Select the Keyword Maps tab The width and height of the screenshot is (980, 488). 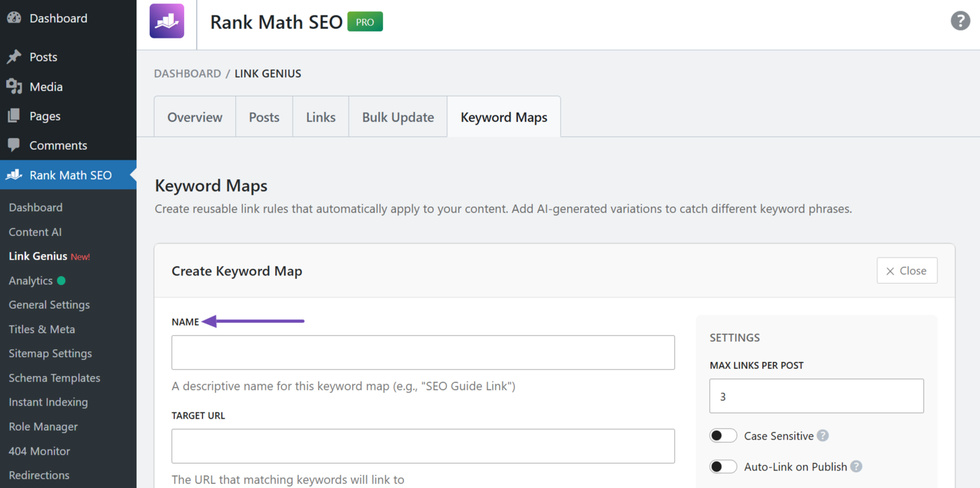504,117
